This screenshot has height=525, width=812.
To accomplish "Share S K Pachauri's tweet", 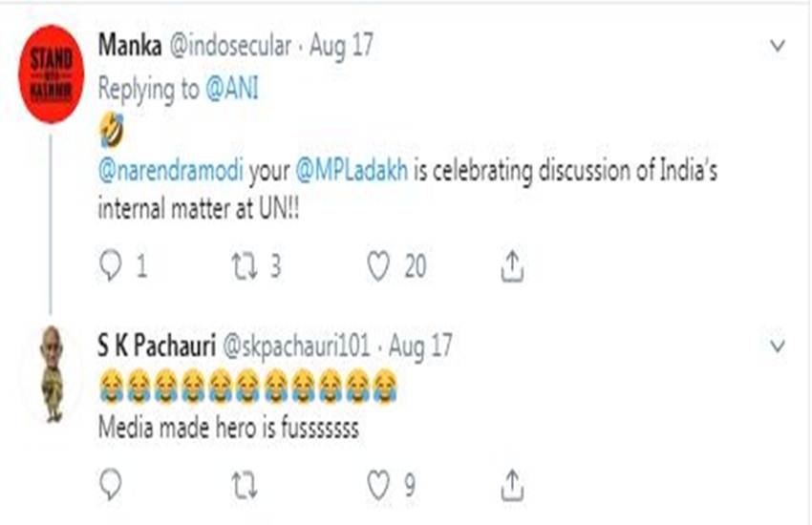I will [x=512, y=486].
